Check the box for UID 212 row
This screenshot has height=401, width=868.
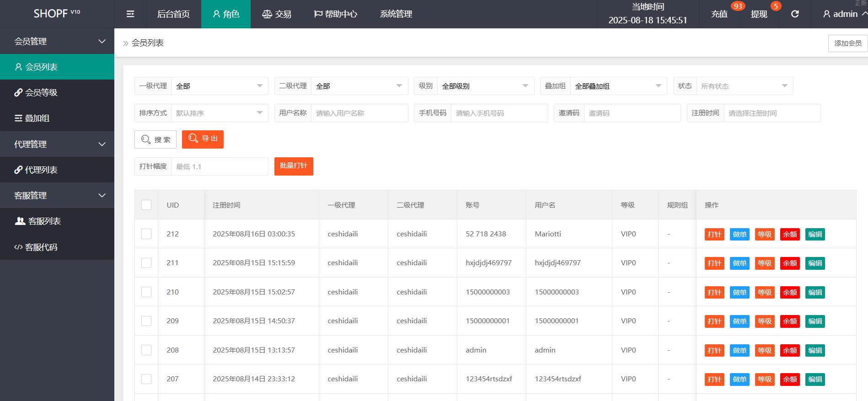[146, 234]
